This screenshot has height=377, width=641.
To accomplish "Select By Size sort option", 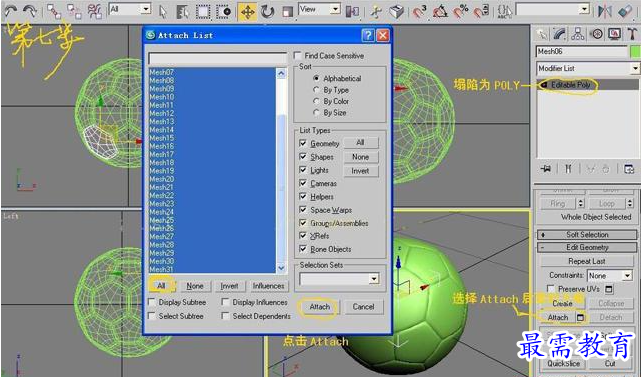I will 316,112.
